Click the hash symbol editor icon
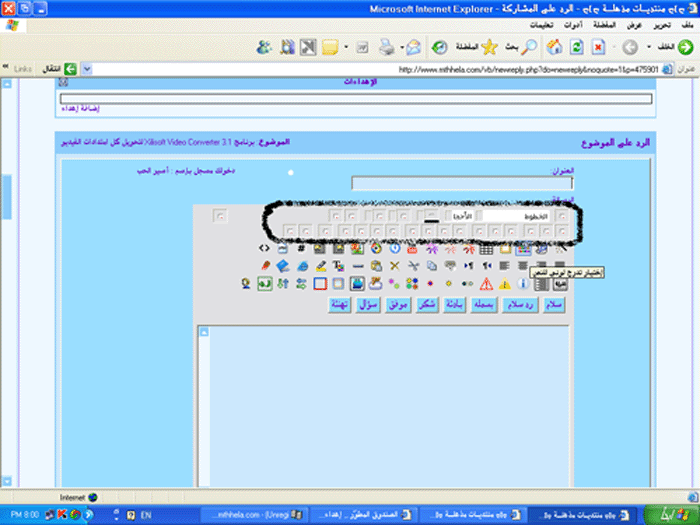Viewport: 700px width, 525px height. [300, 249]
